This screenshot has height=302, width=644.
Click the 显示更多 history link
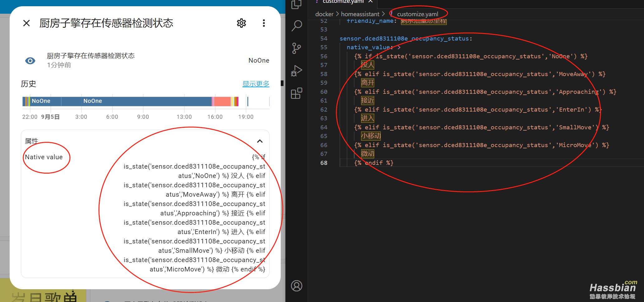coord(256,84)
